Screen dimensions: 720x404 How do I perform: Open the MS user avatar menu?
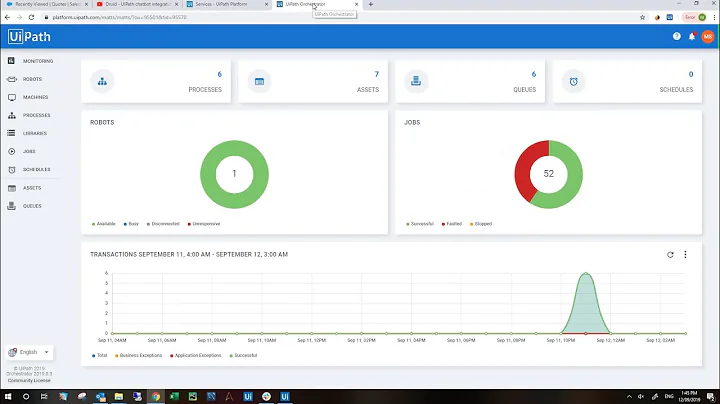(708, 36)
